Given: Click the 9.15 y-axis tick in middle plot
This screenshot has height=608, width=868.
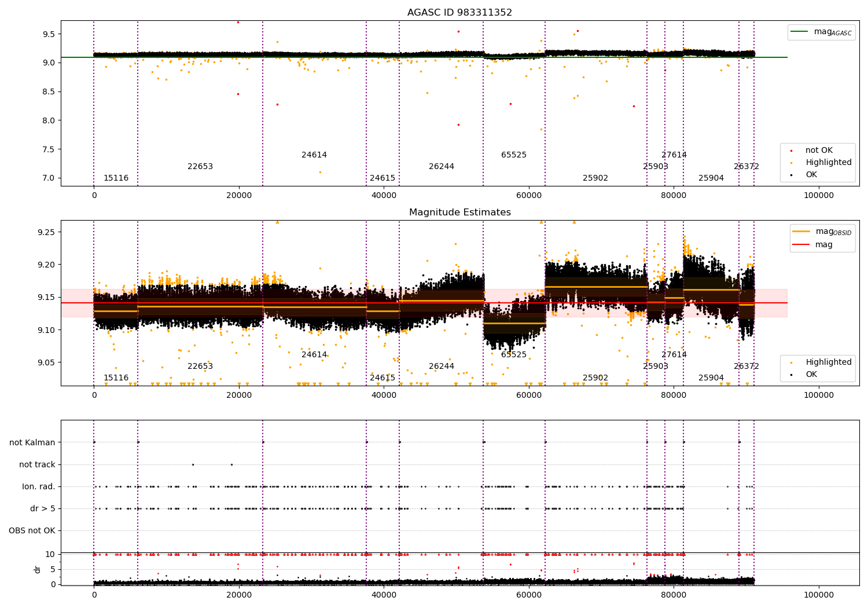Looking at the screenshot, I should click(47, 298).
